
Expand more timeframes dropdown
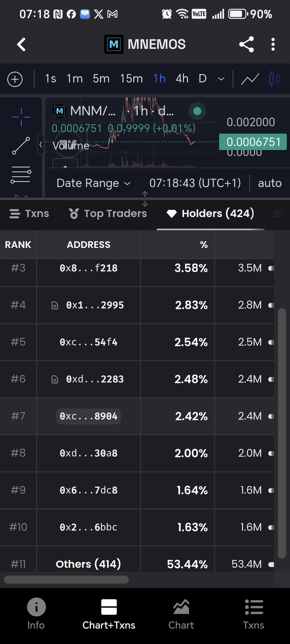click(221, 79)
